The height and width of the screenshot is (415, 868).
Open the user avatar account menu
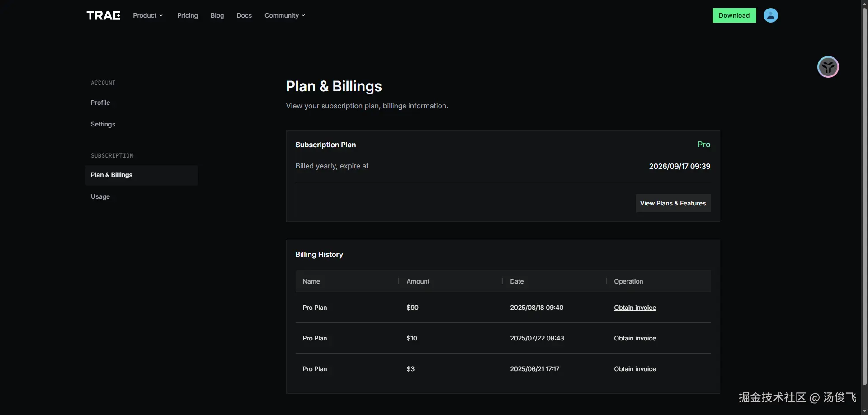click(770, 15)
